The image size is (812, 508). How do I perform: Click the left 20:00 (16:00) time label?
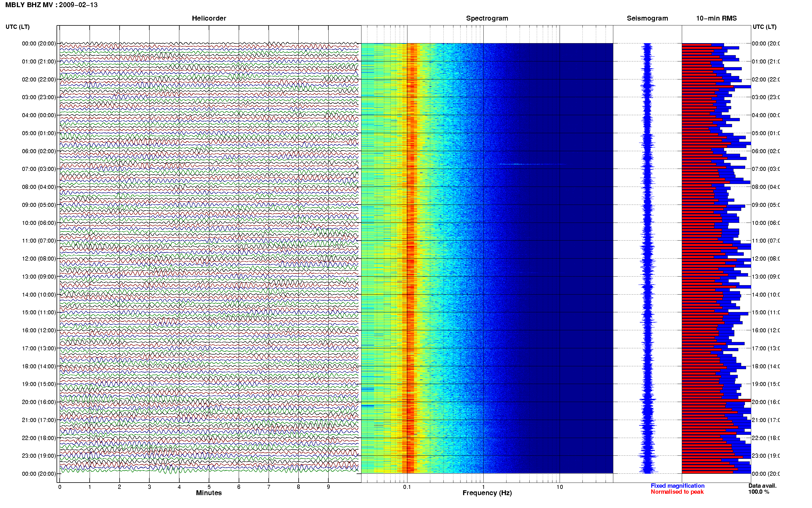[39, 402]
